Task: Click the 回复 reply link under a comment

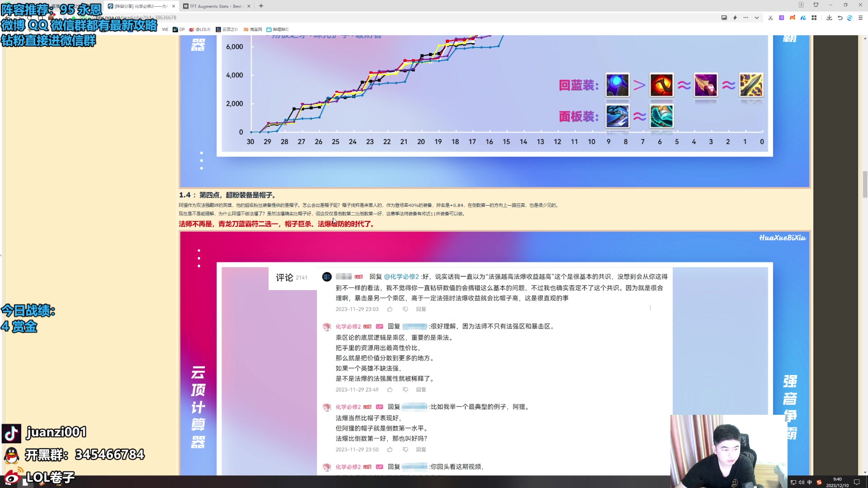Action: point(420,309)
